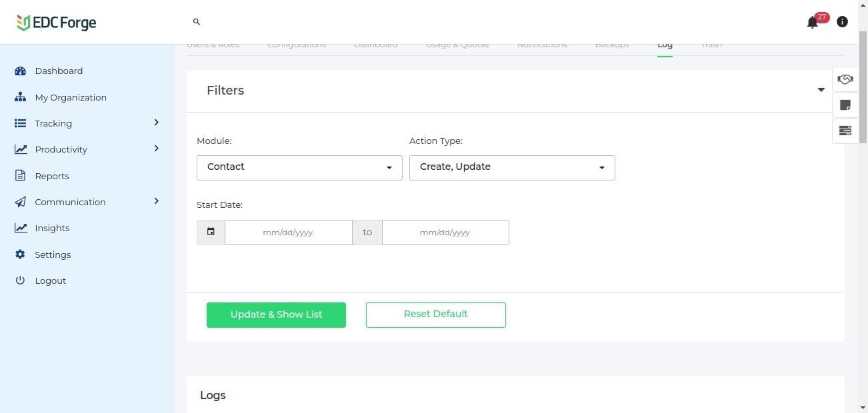
Task: Collapse the Filters panel arrow
Action: (x=821, y=90)
